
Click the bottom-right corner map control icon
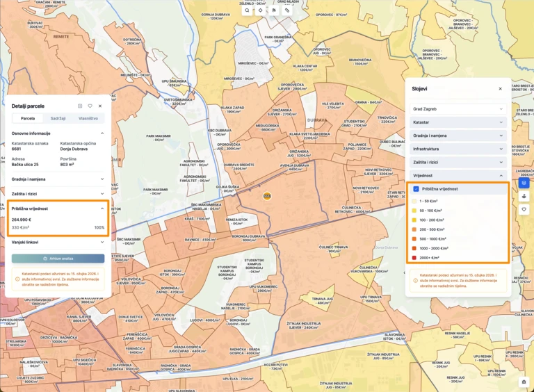[524, 382]
